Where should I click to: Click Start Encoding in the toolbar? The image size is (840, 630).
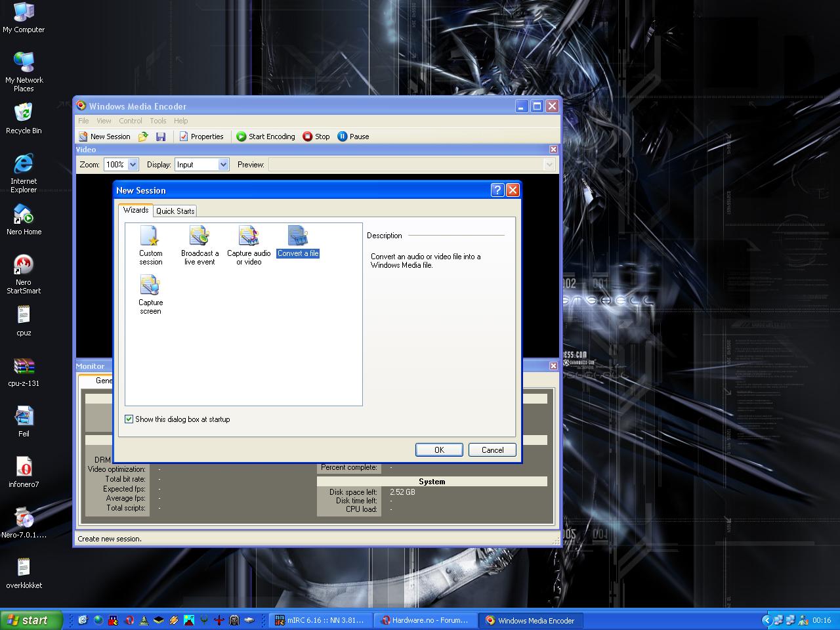coord(266,136)
